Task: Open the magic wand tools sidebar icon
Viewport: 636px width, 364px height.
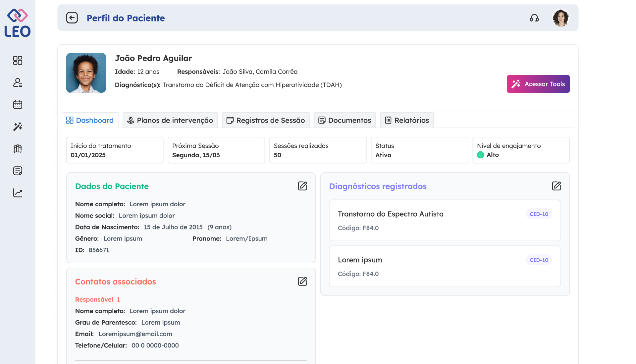Action: pyautogui.click(x=18, y=127)
